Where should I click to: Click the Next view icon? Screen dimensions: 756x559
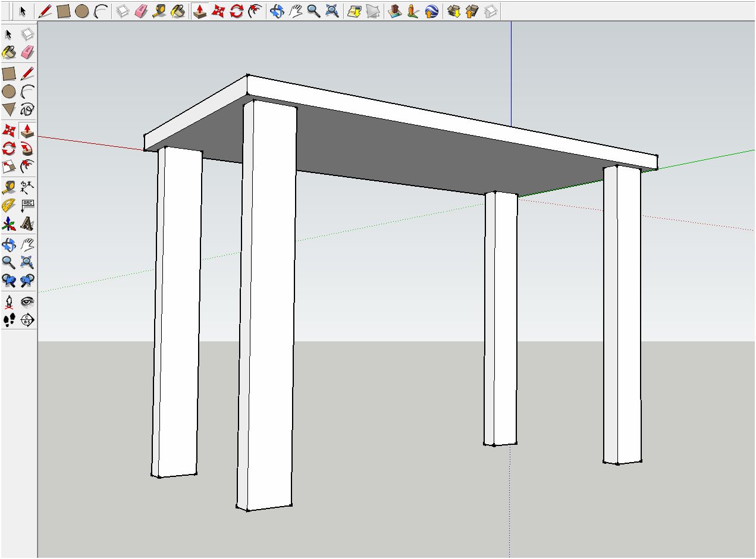(27, 280)
